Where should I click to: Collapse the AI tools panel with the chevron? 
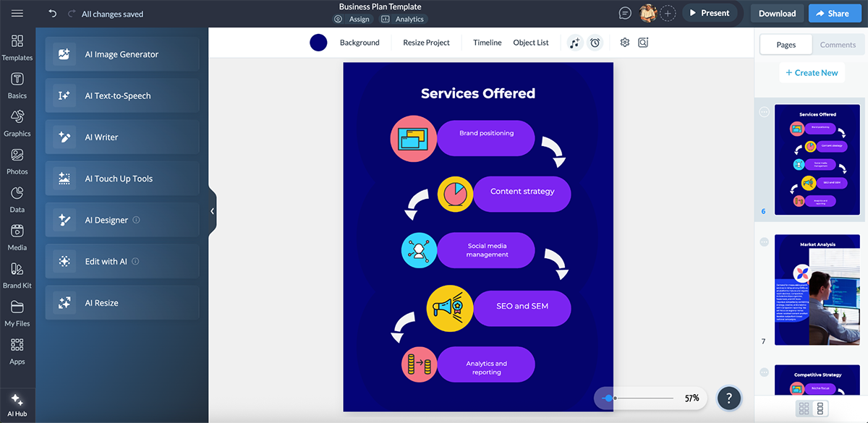pyautogui.click(x=211, y=211)
